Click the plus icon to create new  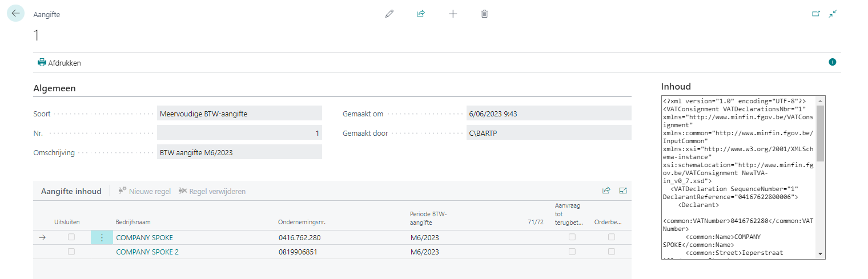pyautogui.click(x=453, y=14)
